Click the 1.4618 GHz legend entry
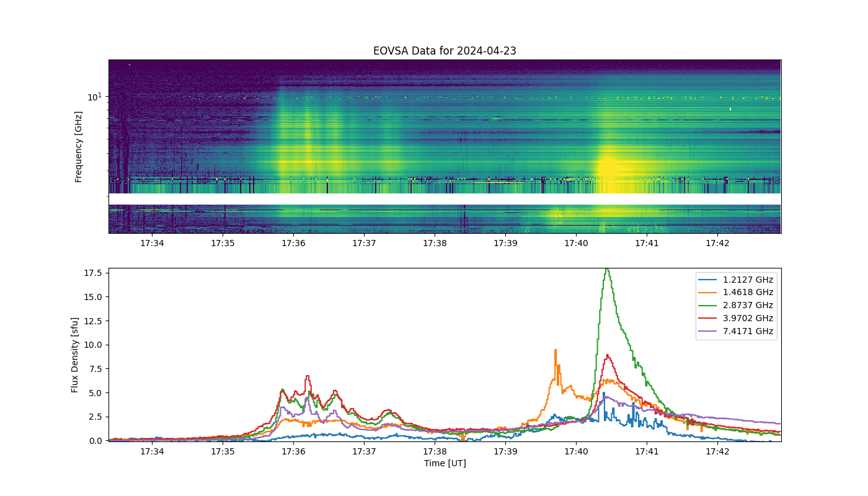 (735, 293)
